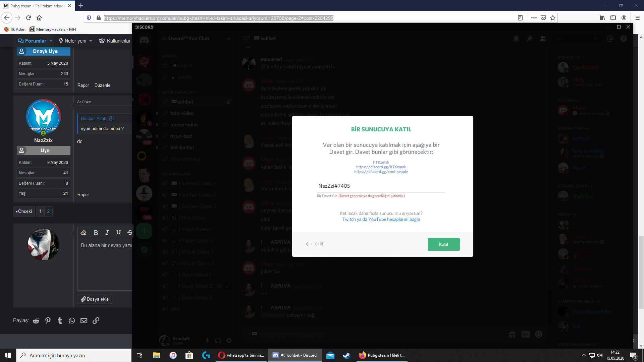Open the volume control in the system tray

600,355
